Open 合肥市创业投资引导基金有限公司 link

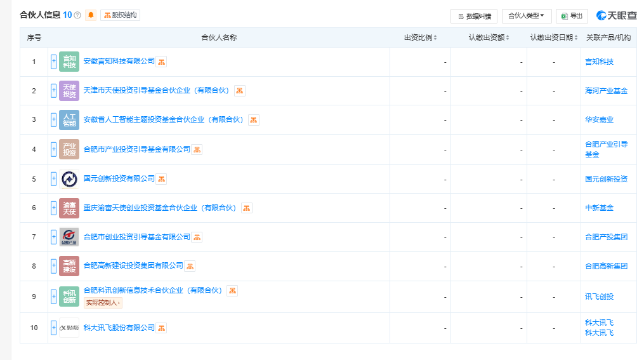[137, 237]
